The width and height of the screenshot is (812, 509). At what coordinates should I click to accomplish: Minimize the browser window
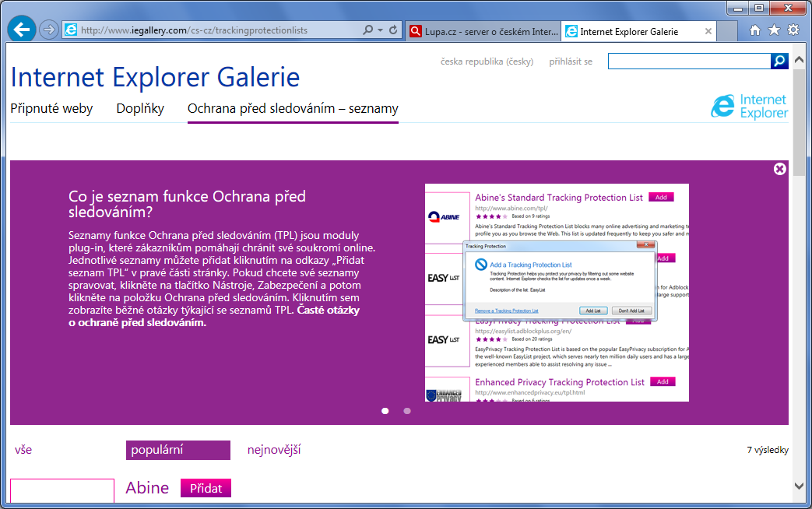click(738, 9)
